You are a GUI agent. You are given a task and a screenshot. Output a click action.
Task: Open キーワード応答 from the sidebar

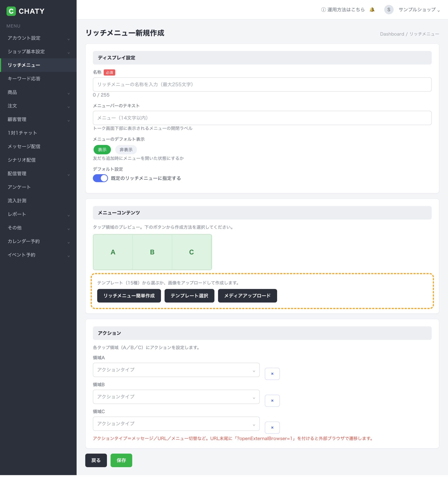click(38, 79)
